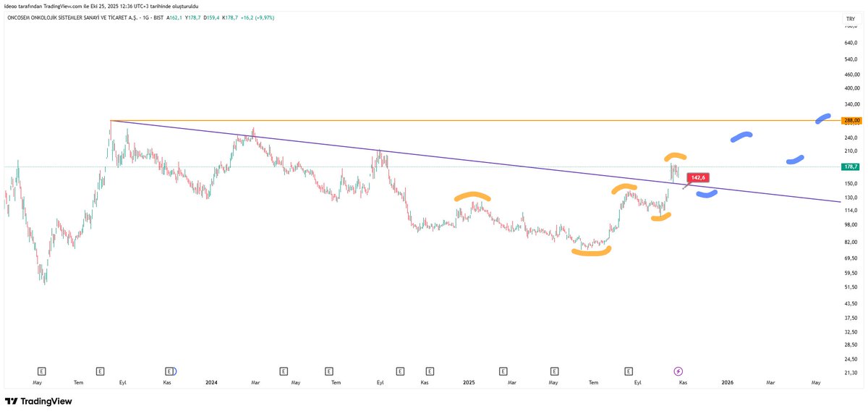Click the 340,00 price axis label
The height and width of the screenshot is (414, 868).
click(x=851, y=104)
